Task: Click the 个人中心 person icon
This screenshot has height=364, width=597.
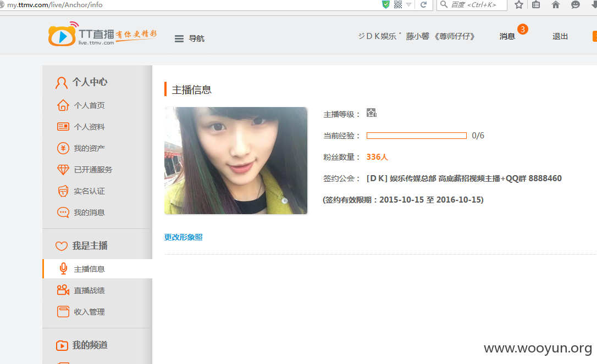Action: tap(62, 82)
